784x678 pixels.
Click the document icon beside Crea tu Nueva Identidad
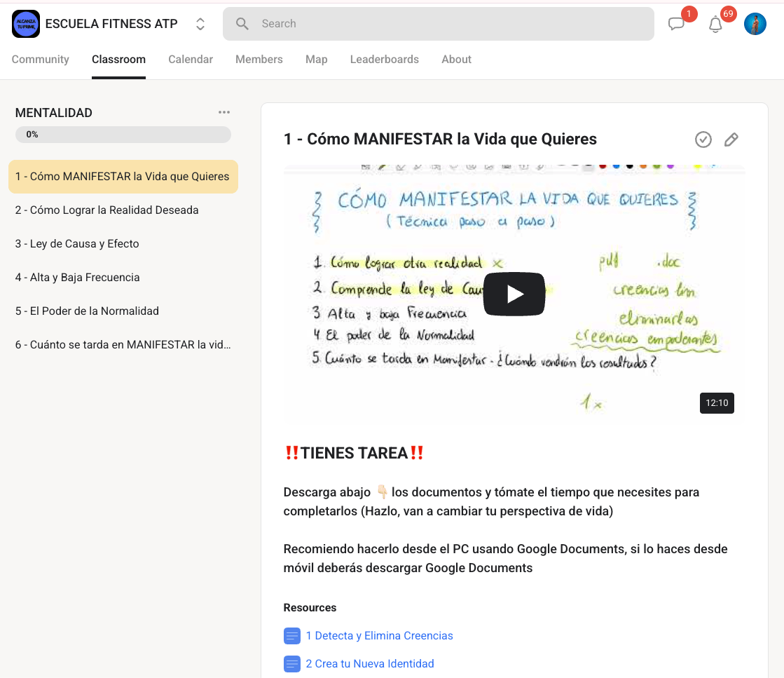292,664
